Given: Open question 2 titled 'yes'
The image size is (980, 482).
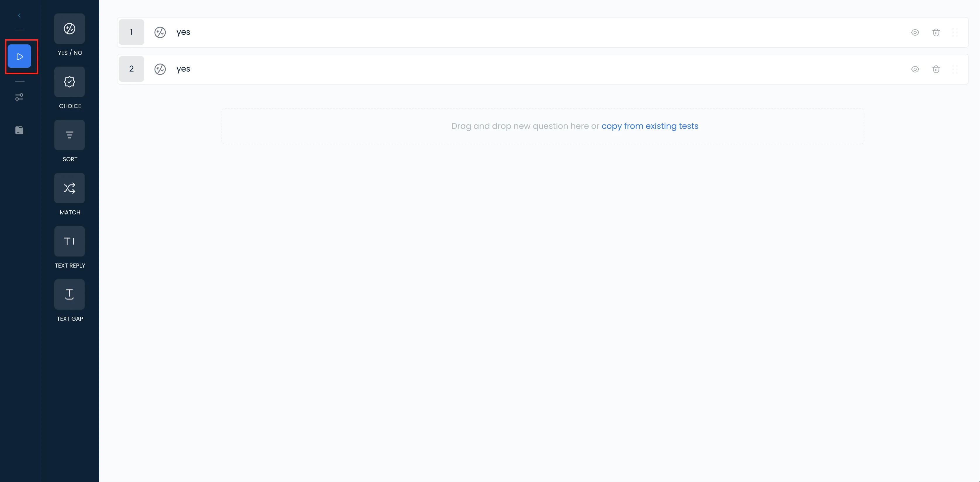Looking at the screenshot, I should point(183,69).
